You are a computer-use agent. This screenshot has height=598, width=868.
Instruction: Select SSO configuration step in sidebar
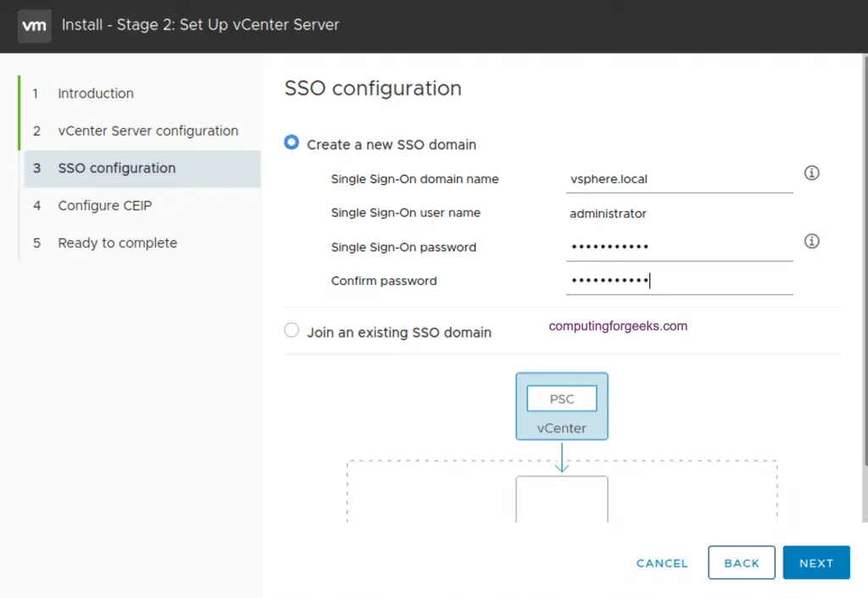[142, 168]
